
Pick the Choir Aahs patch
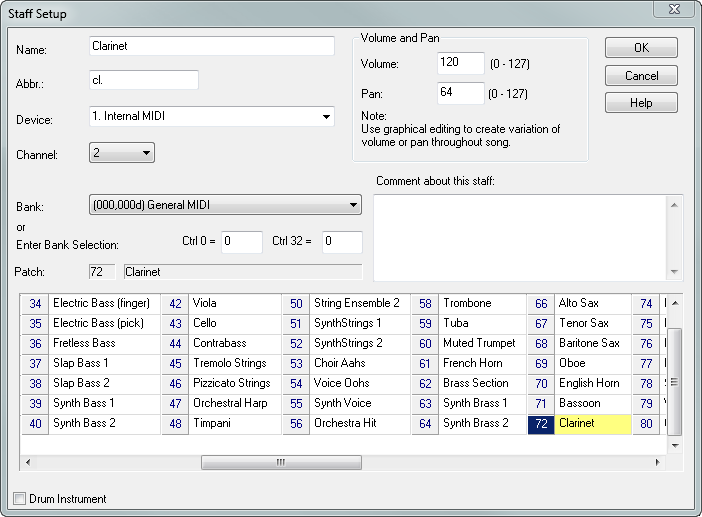coord(345,363)
